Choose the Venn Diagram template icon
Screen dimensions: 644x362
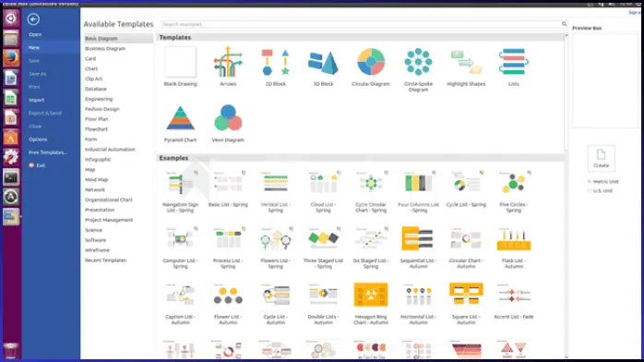pos(228,117)
